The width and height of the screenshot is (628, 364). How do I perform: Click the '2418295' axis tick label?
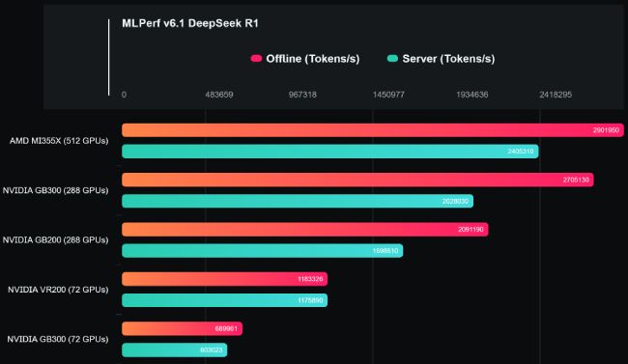[556, 95]
